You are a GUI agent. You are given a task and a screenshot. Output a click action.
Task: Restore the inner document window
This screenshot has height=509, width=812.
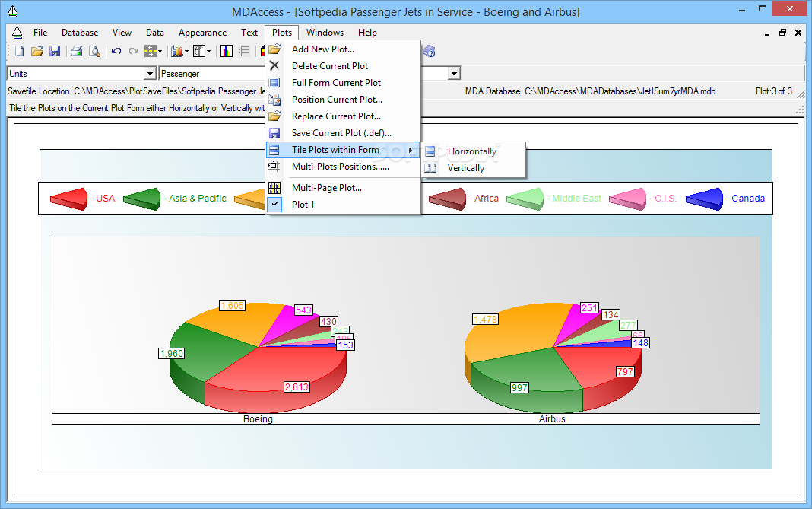tap(782, 33)
